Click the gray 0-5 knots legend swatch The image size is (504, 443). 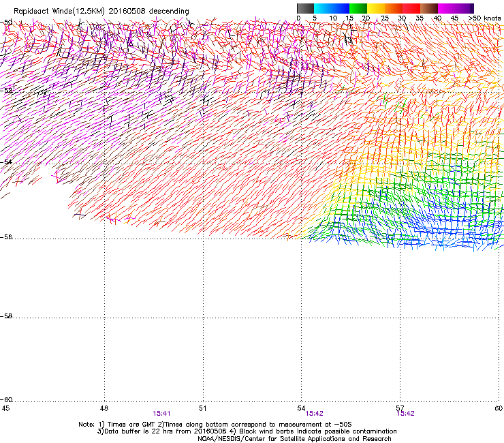pos(305,8)
